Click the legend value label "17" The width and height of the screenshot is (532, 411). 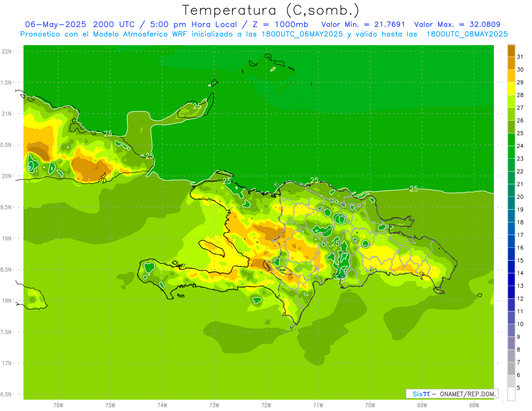[x=520, y=235]
